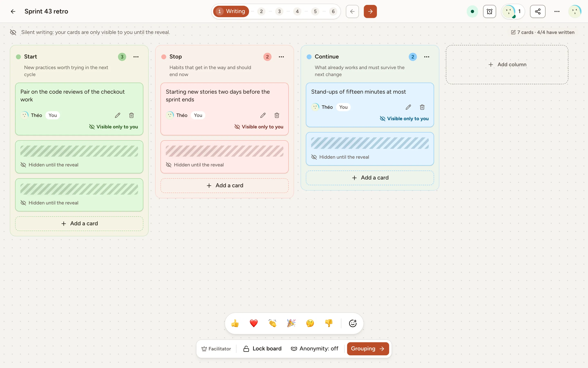Advance to the next phase with orange arrow
This screenshot has height=368, width=588.
tap(370, 11)
